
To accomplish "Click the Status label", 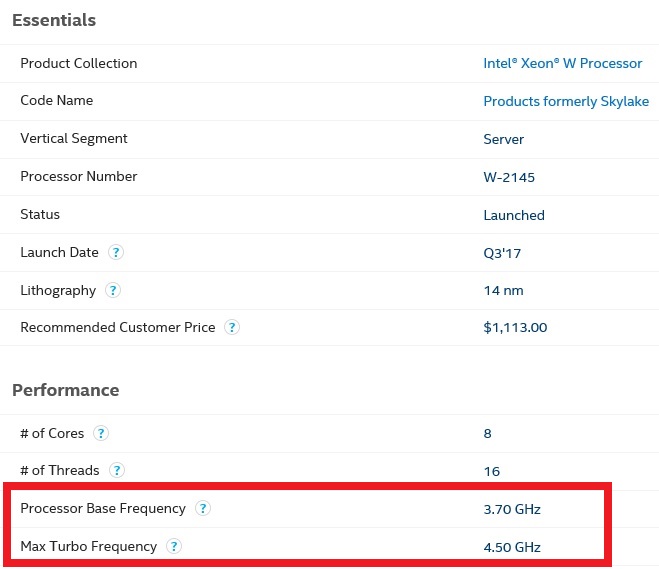I will [x=40, y=214].
